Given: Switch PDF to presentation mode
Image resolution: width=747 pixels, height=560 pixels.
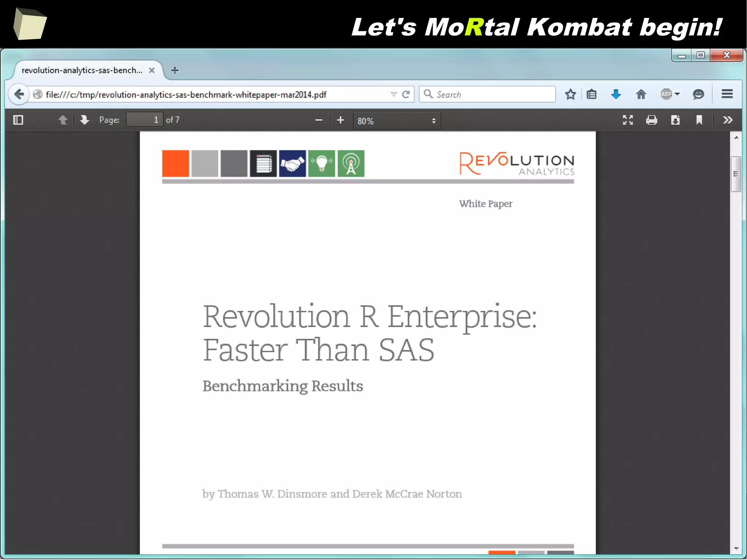Looking at the screenshot, I should pos(627,120).
